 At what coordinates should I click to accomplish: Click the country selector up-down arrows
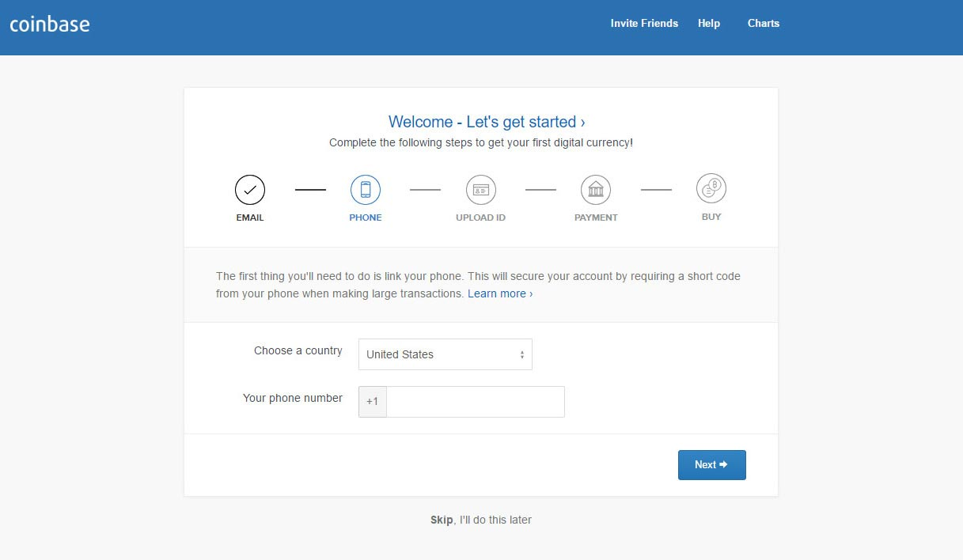522,355
